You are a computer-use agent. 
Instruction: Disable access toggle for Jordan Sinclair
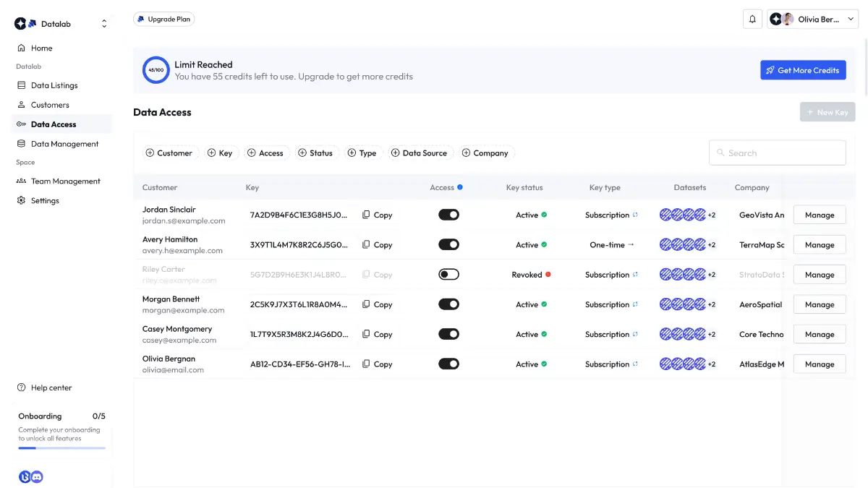click(448, 215)
